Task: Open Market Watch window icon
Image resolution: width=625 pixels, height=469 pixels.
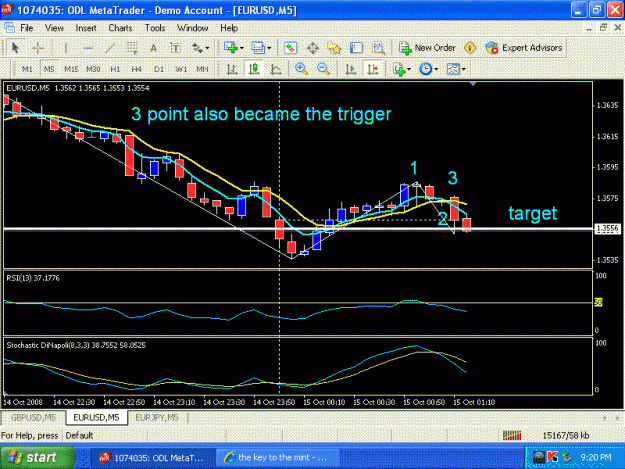Action: coord(291,48)
